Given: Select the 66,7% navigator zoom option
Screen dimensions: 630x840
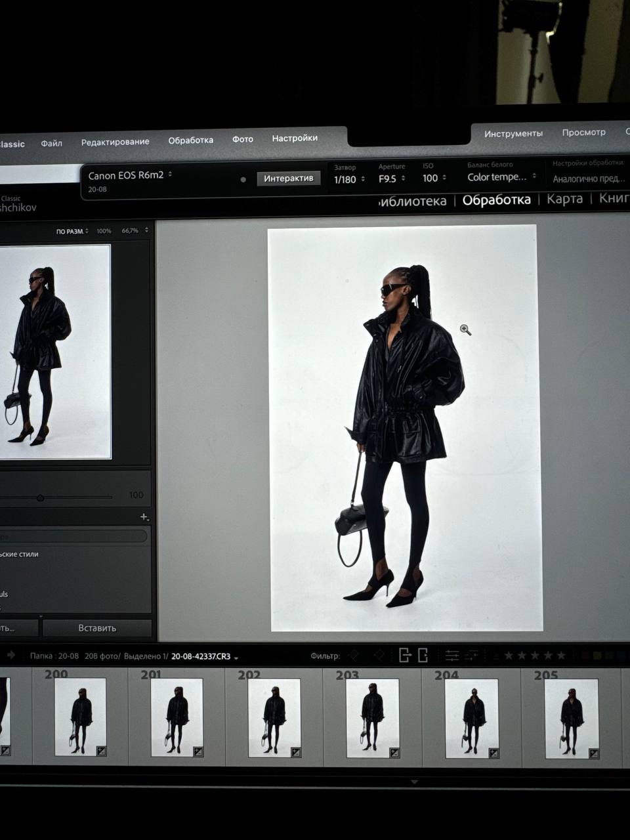Looking at the screenshot, I should [x=130, y=230].
